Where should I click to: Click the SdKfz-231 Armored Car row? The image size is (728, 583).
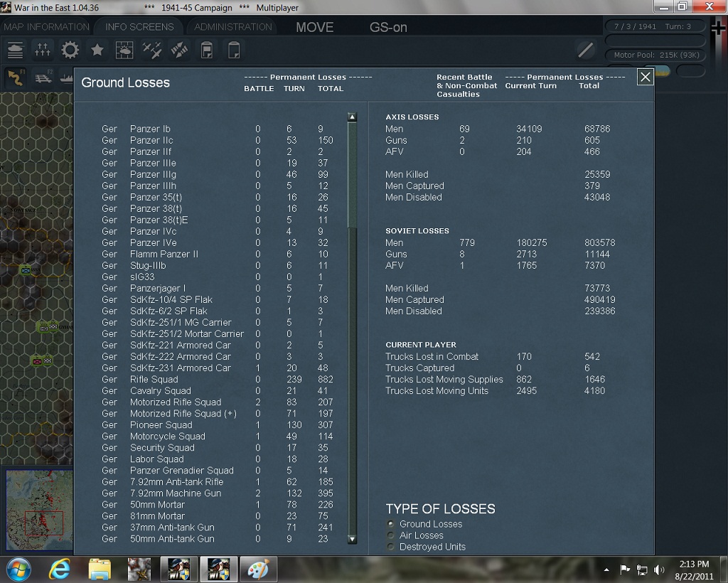[218, 368]
